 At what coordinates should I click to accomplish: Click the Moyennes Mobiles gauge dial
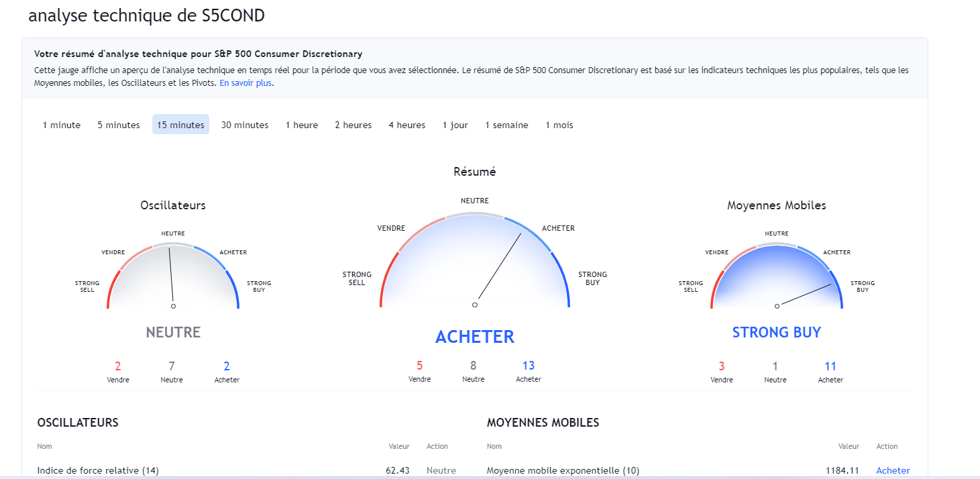[777, 275]
